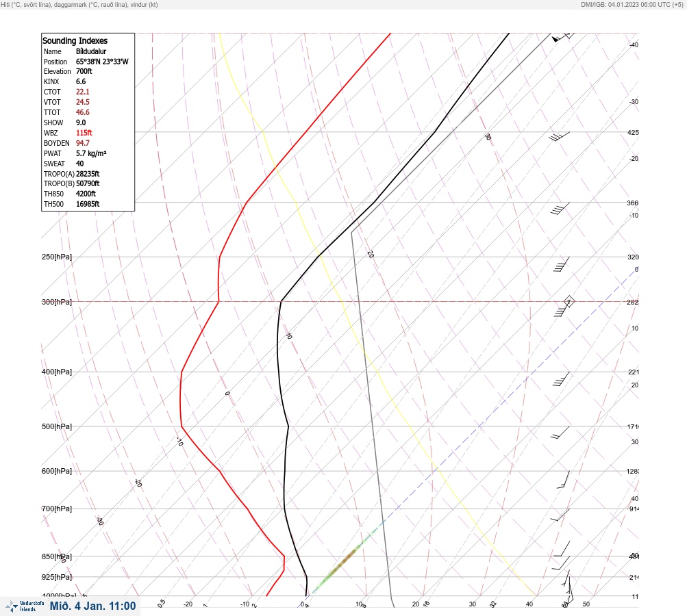The height and width of the screenshot is (616, 687).
Task: Click the '320' height label on right
Action: tap(633, 257)
